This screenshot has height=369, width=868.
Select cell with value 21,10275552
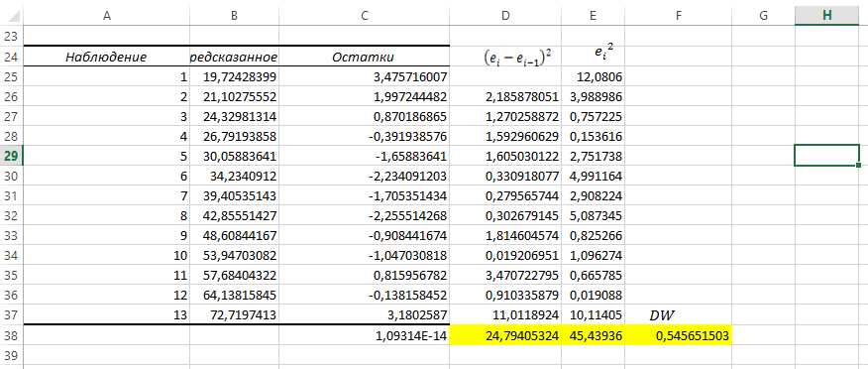click(x=234, y=96)
